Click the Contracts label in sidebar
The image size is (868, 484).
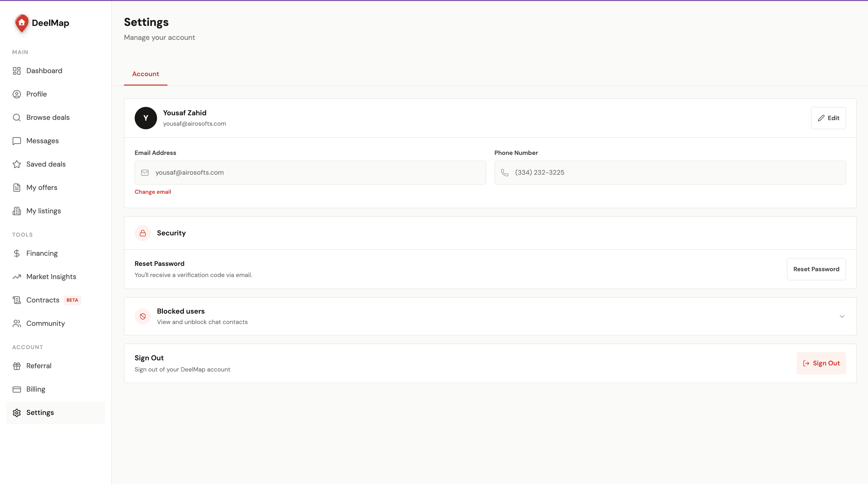(x=43, y=300)
